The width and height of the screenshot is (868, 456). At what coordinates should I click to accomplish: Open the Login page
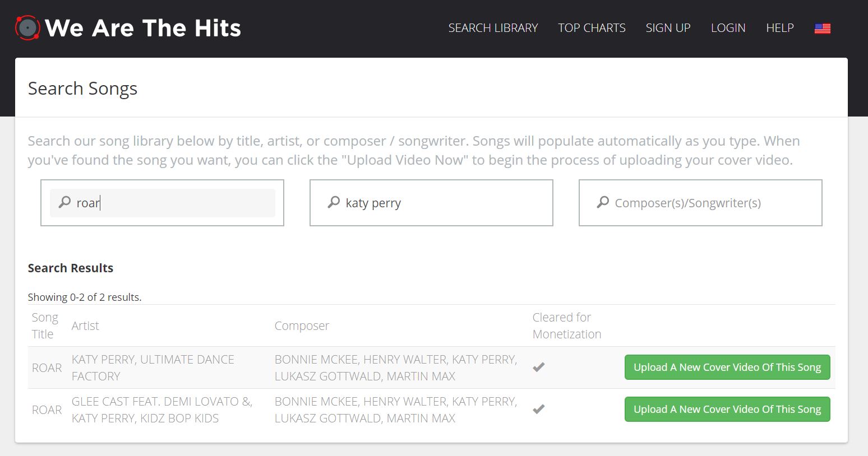point(728,28)
